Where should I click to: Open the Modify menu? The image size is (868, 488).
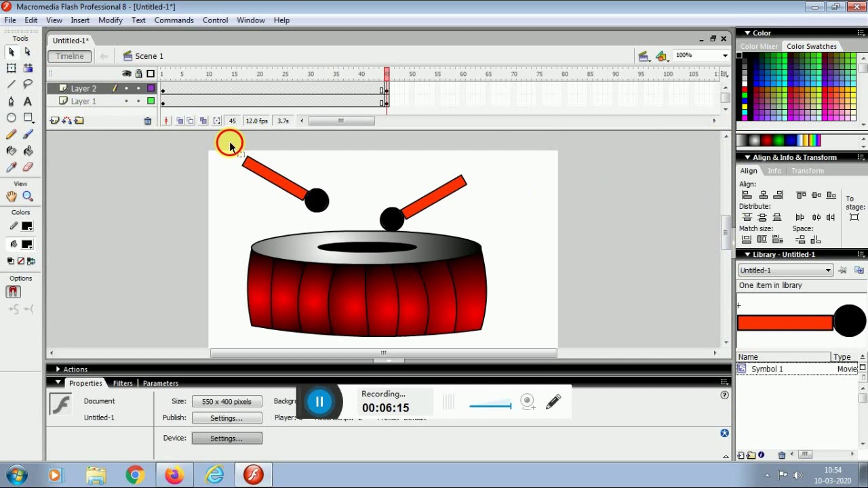[x=111, y=20]
